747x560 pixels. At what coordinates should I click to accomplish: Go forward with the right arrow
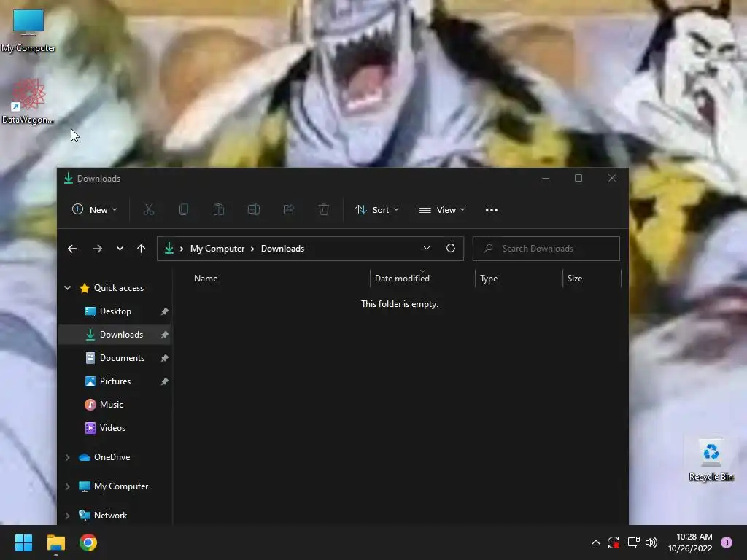click(x=97, y=249)
